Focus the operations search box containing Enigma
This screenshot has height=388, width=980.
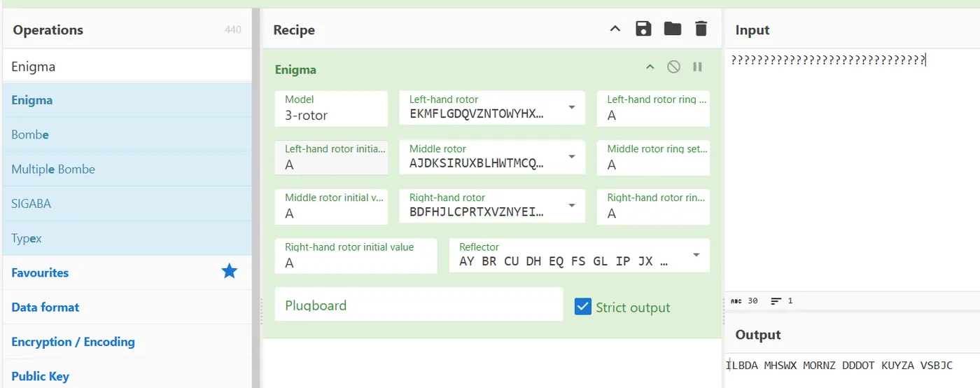point(127,67)
